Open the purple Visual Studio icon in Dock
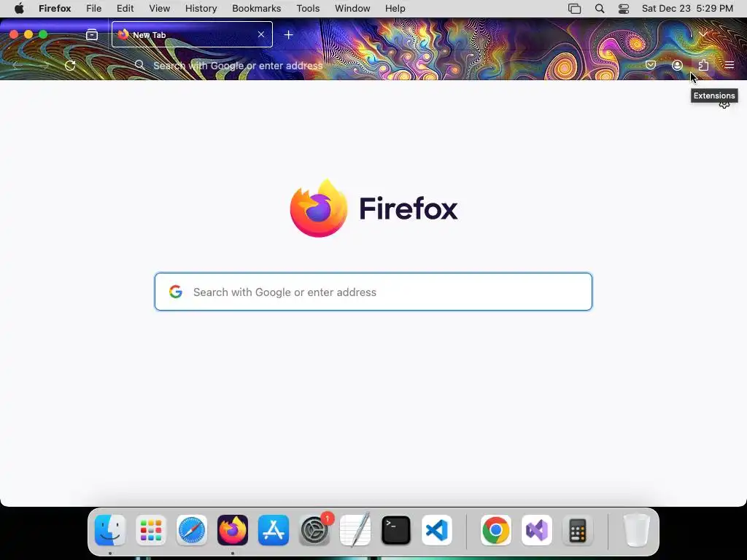 (x=536, y=530)
